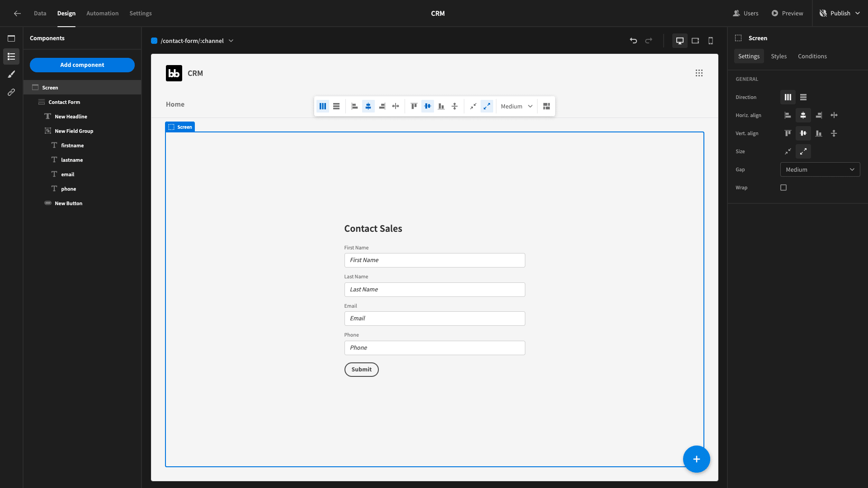Select the center vertical alignment icon

click(803, 133)
